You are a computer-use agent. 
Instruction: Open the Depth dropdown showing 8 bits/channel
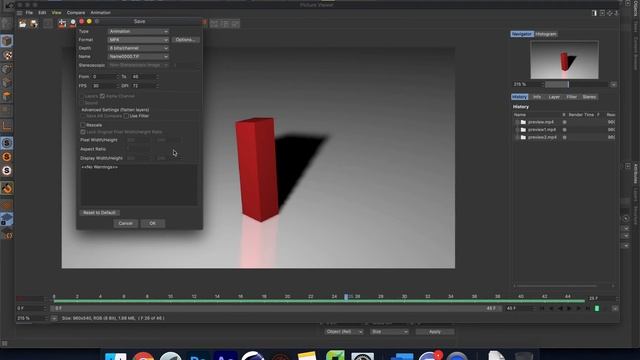click(x=138, y=48)
